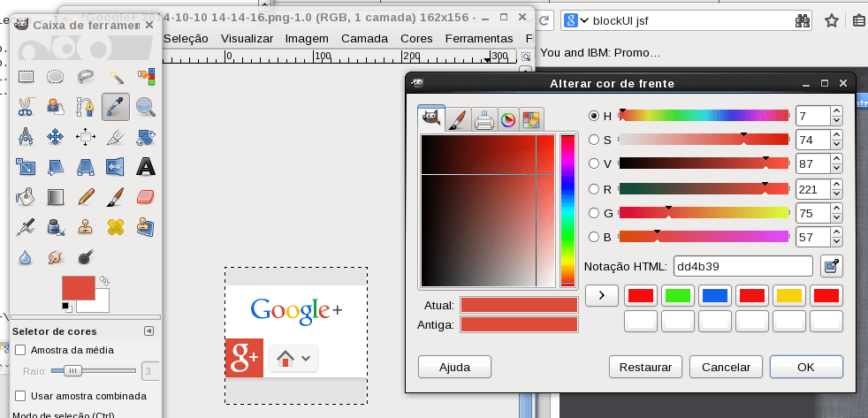The image size is (868, 418).
Task: Pick color from screen eyedropper button
Action: click(x=831, y=266)
